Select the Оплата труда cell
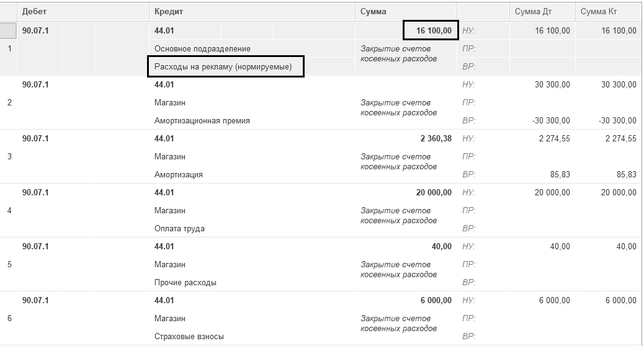This screenshot has height=346, width=644. pyautogui.click(x=179, y=229)
